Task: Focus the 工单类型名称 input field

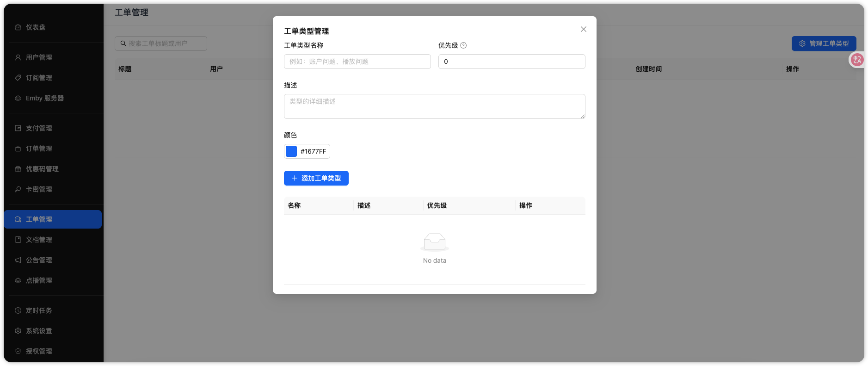Action: coord(357,62)
